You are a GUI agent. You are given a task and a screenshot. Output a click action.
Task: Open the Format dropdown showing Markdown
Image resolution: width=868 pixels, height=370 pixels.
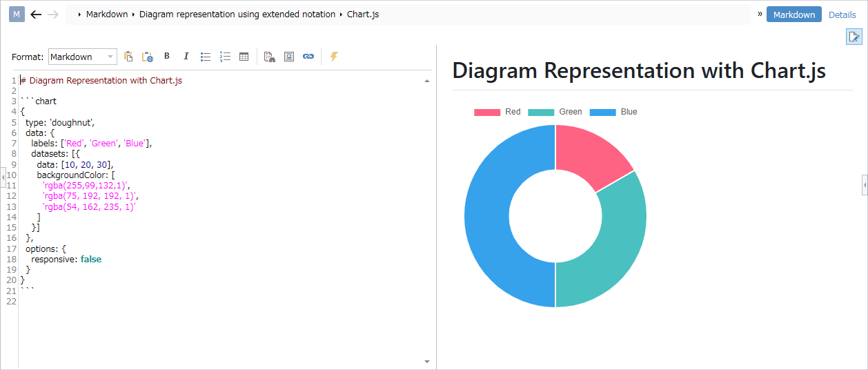[x=83, y=57]
